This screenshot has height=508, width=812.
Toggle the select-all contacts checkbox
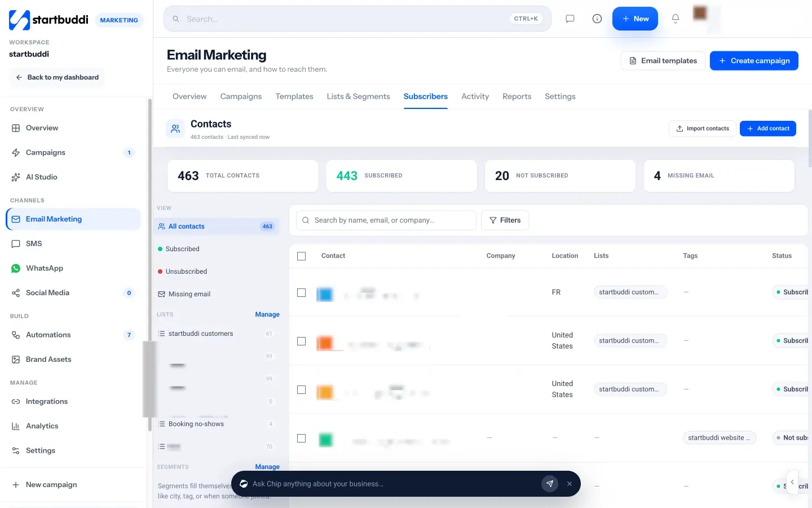[x=302, y=256]
